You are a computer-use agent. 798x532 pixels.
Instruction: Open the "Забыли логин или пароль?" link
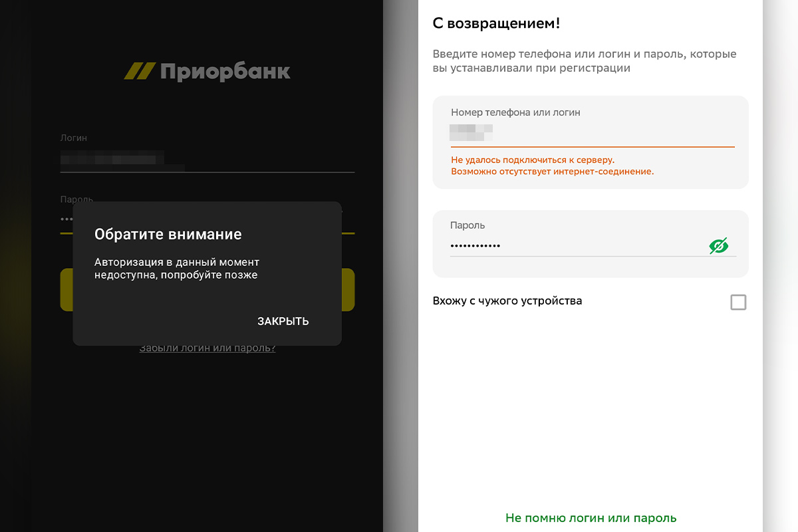pos(207,346)
